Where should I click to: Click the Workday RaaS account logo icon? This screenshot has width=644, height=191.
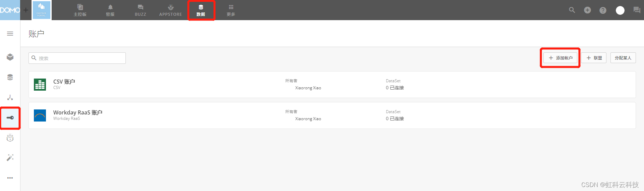[40, 115]
